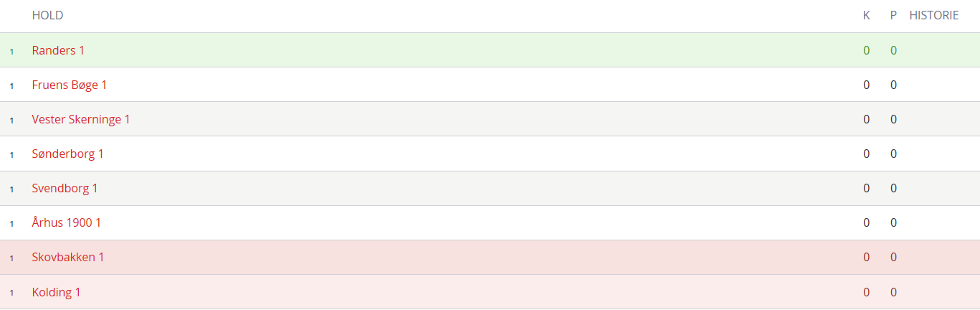Image resolution: width=980 pixels, height=310 pixels.
Task: Click the P column header
Action: click(893, 15)
